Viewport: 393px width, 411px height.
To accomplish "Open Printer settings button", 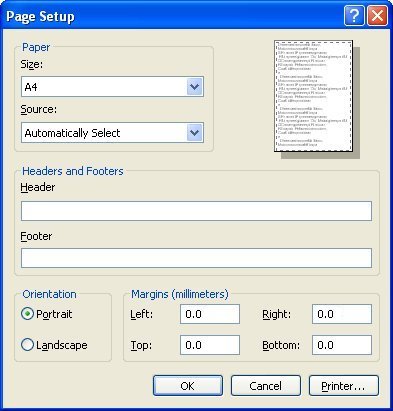I will (344, 386).
